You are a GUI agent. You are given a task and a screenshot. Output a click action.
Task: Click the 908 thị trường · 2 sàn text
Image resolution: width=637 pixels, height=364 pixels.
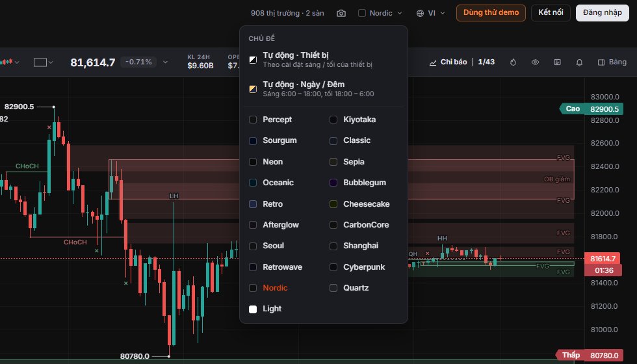click(x=287, y=14)
